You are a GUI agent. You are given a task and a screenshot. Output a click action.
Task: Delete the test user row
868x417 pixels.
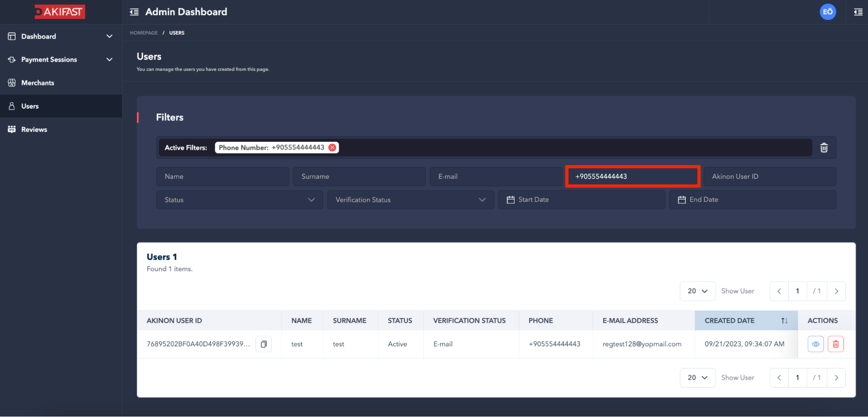click(x=835, y=344)
